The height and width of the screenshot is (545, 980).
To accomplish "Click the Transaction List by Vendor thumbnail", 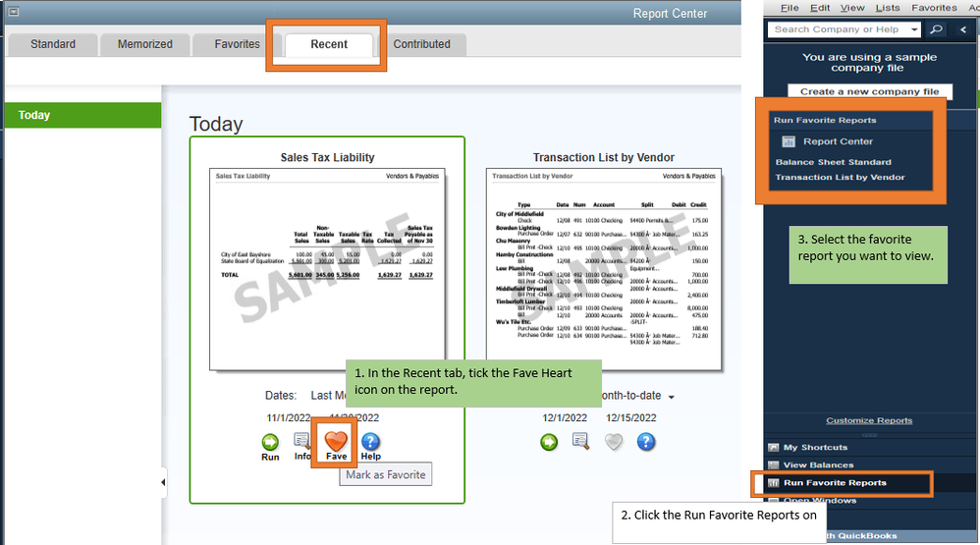I will tap(604, 269).
